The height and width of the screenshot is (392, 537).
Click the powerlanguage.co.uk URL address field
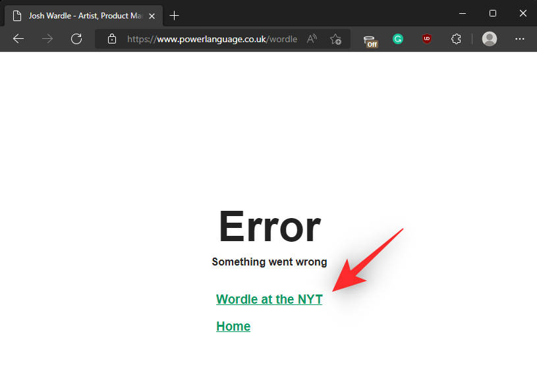click(211, 39)
